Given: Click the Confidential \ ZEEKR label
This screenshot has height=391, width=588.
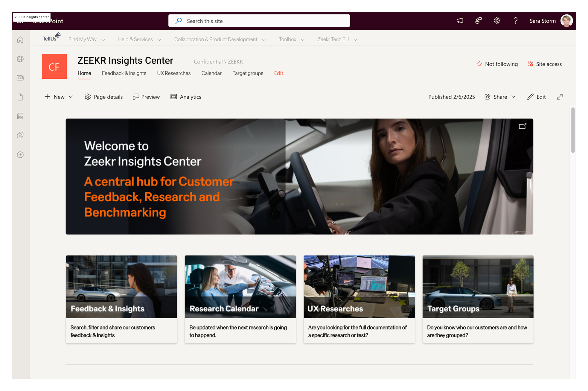Looking at the screenshot, I should [218, 62].
